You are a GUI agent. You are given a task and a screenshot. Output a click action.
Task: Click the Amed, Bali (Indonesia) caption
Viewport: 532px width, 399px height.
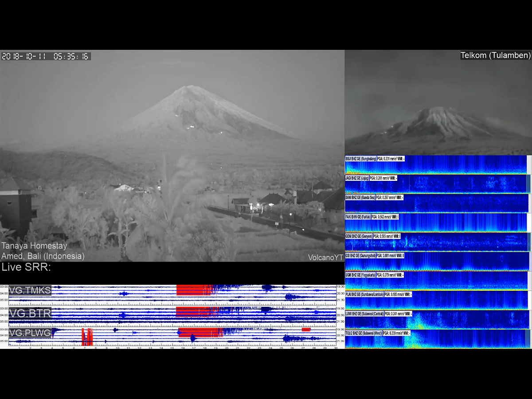tap(43, 256)
